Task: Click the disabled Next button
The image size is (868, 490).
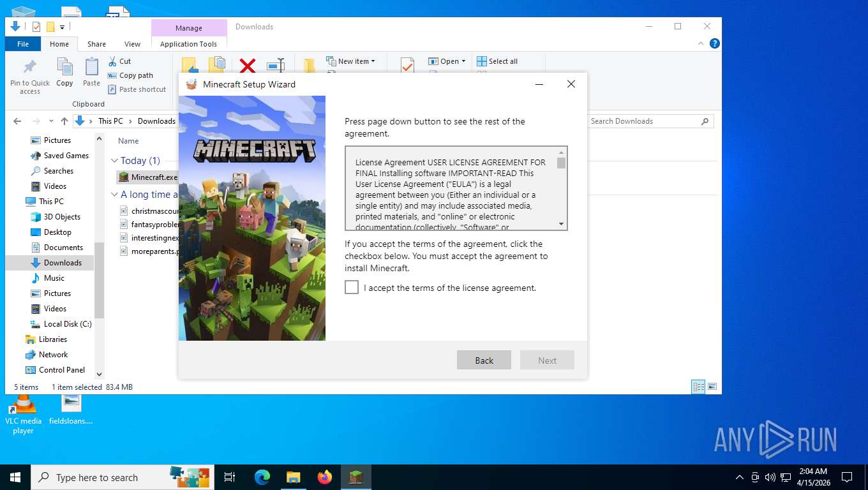Action: click(547, 360)
